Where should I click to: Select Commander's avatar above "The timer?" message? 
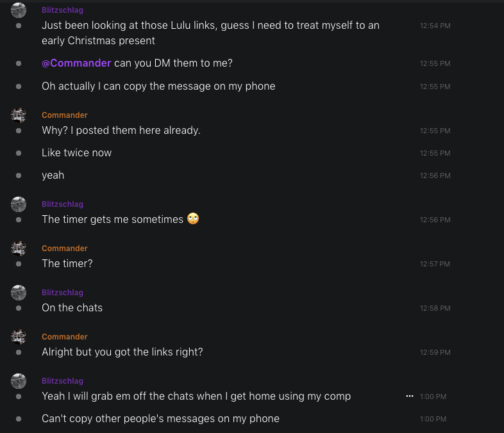click(x=19, y=249)
